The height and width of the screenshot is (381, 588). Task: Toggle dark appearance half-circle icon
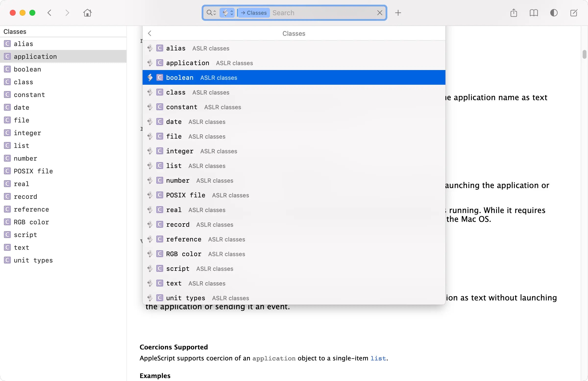554,13
